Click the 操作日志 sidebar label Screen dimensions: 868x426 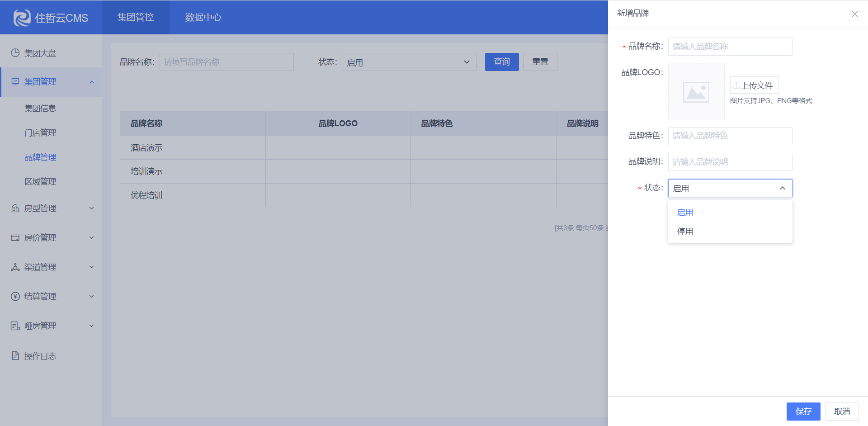point(40,356)
